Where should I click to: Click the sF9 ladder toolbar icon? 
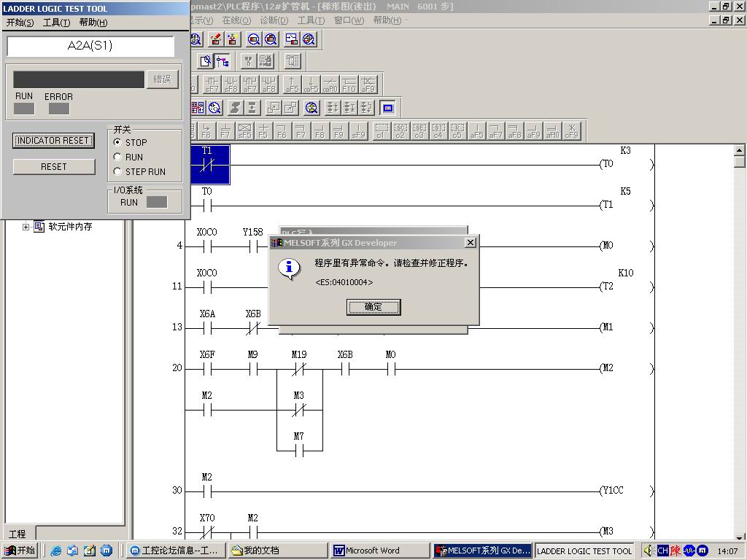[358, 131]
